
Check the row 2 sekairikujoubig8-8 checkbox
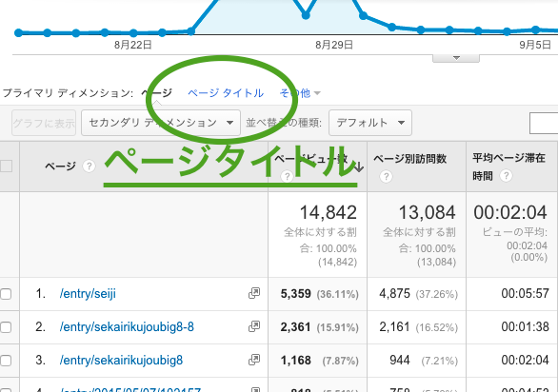[6, 327]
